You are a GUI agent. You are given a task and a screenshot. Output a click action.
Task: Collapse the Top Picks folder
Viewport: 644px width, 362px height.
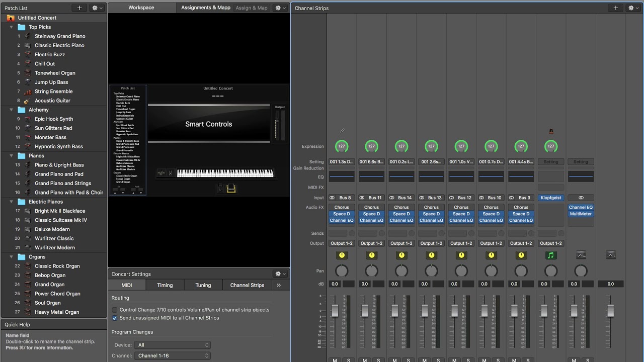click(x=11, y=27)
